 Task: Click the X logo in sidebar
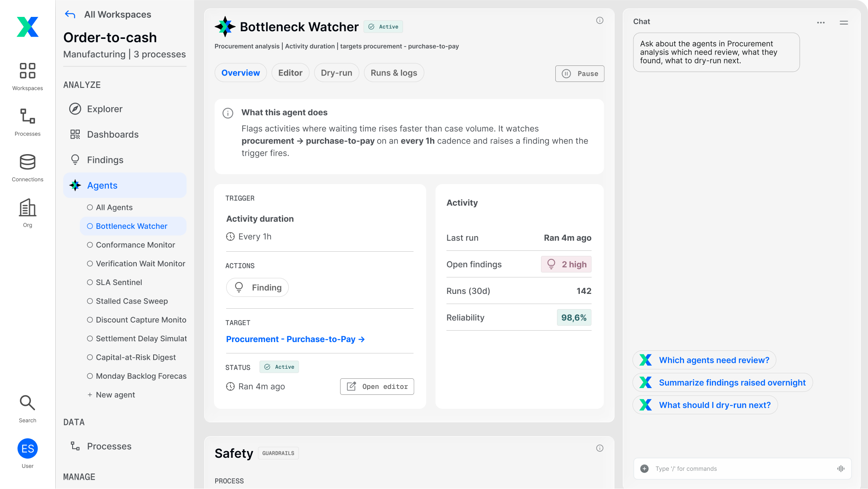point(27,27)
